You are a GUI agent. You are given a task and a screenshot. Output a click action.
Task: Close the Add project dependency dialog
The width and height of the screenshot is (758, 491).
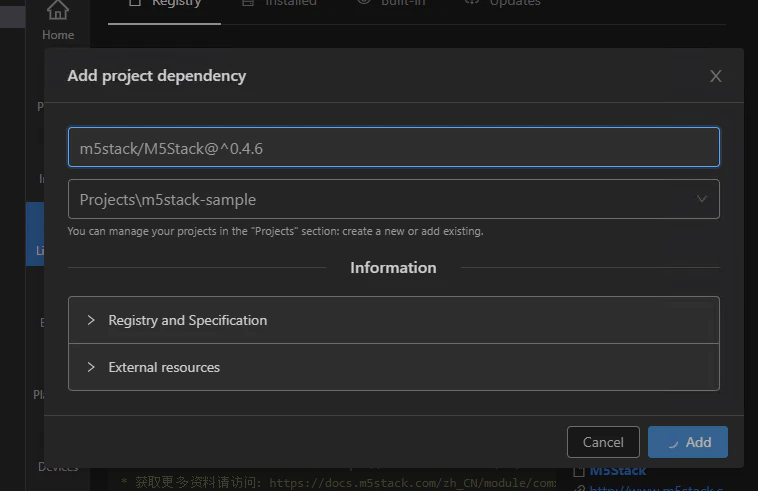coord(715,76)
